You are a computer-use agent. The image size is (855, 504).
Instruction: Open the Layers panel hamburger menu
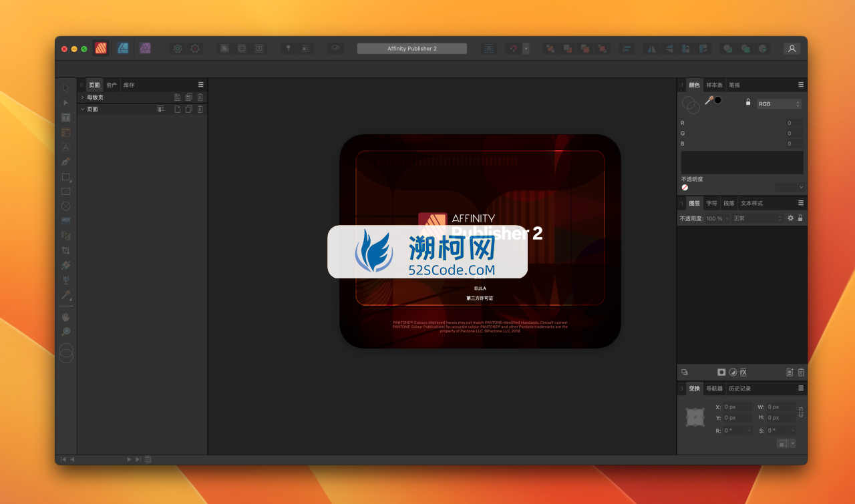pyautogui.click(x=801, y=203)
